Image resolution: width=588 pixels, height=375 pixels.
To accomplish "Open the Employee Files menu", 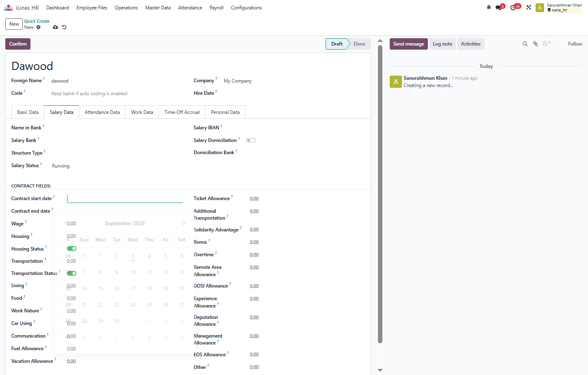I will 92,8.
